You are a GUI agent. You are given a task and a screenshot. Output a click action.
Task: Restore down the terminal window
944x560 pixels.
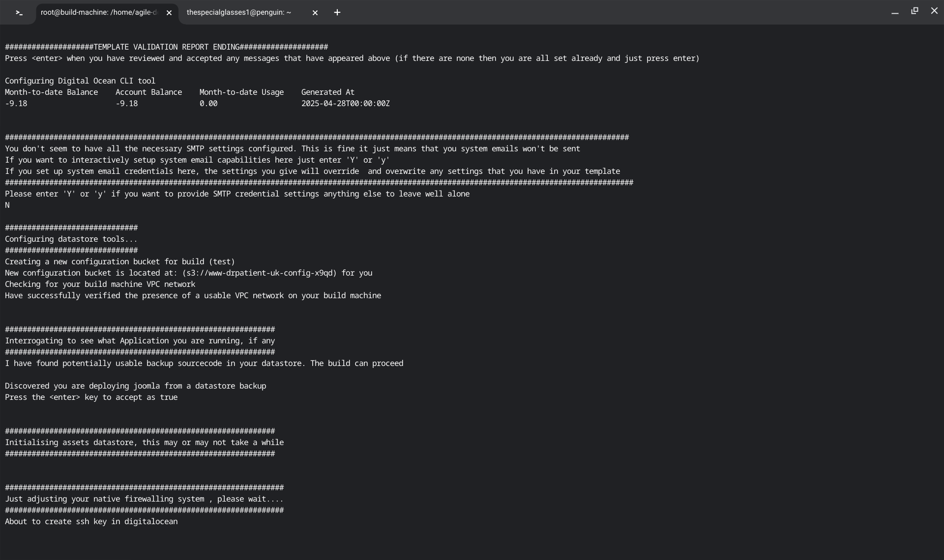point(914,11)
